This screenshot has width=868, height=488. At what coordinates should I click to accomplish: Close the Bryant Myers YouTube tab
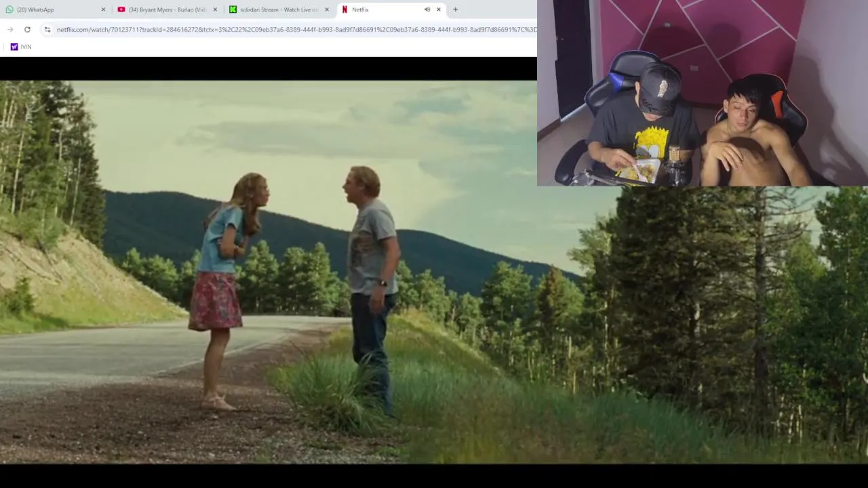coord(215,9)
